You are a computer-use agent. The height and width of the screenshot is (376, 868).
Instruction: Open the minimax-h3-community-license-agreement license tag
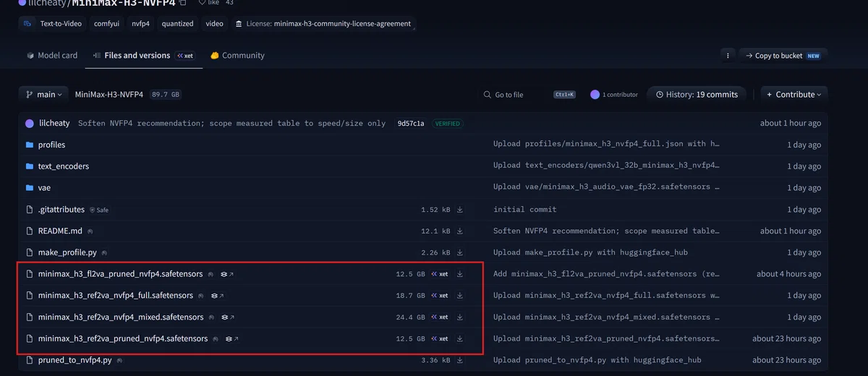(x=323, y=23)
